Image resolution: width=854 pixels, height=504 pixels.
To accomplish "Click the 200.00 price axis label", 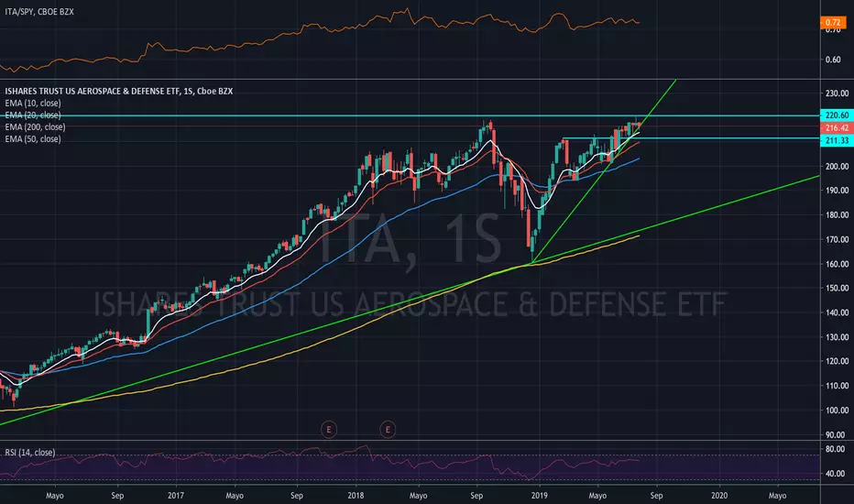I will [837, 166].
